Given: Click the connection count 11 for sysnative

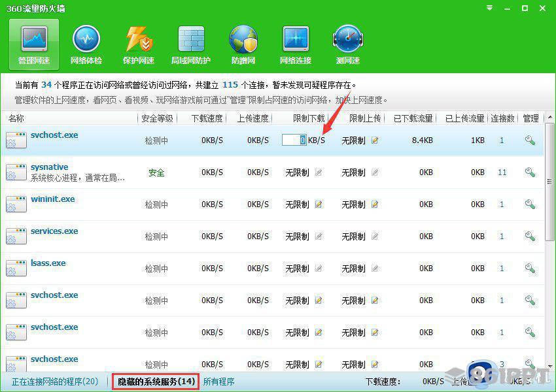Looking at the screenshot, I should pyautogui.click(x=502, y=172).
